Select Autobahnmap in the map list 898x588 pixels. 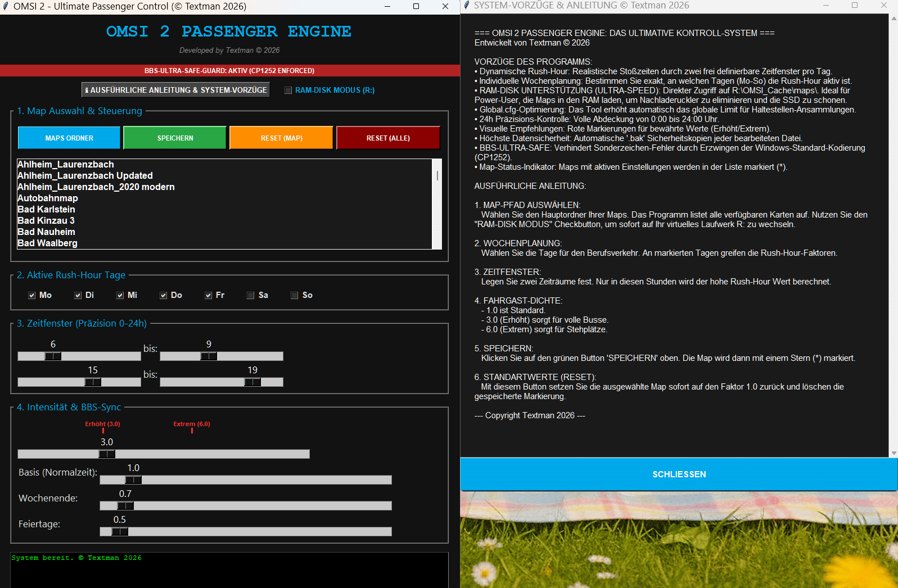[x=48, y=198]
